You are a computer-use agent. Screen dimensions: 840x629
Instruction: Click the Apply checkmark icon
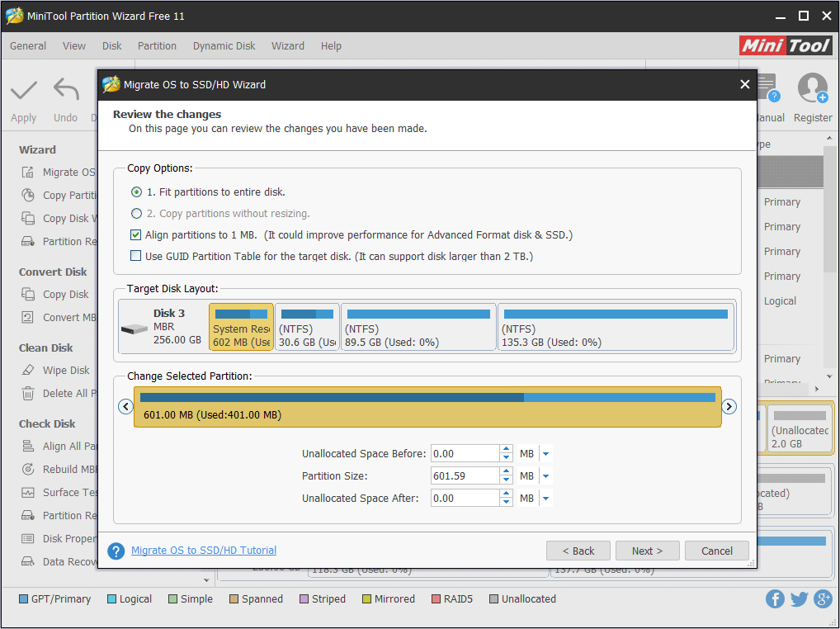(24, 90)
